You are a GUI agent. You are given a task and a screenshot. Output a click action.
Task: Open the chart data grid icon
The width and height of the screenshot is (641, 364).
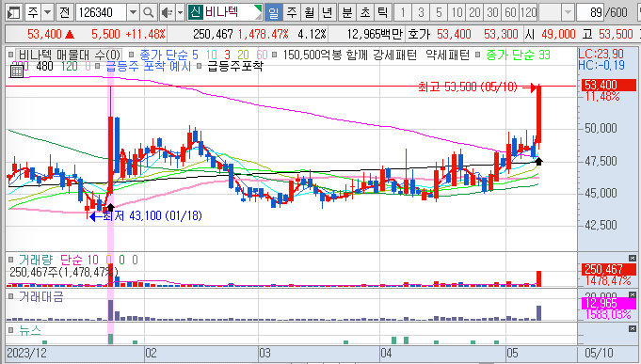17,71
